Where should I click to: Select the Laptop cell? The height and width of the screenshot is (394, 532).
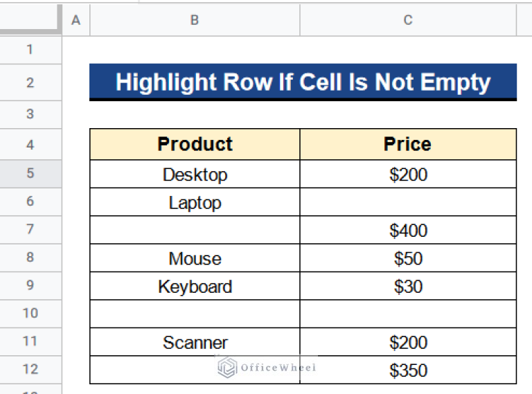(x=195, y=203)
